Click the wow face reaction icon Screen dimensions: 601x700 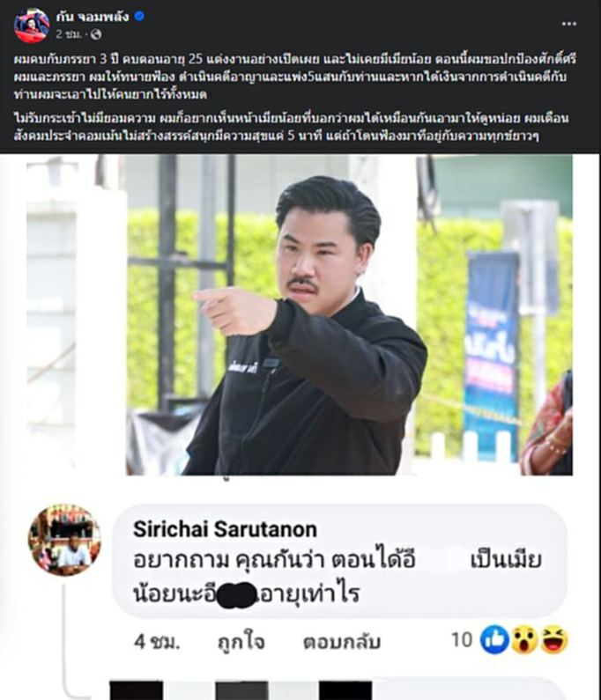point(524,640)
